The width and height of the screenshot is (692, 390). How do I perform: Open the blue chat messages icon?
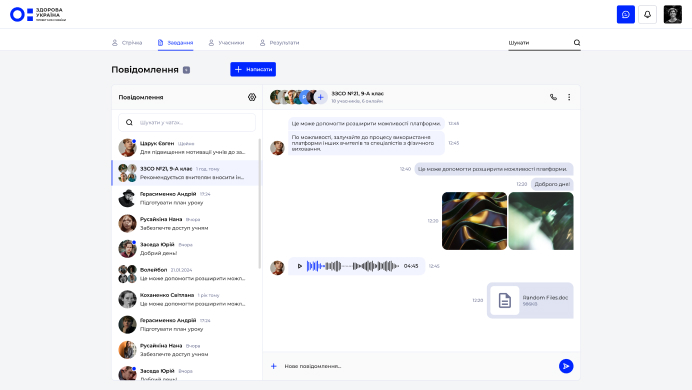[x=625, y=15]
